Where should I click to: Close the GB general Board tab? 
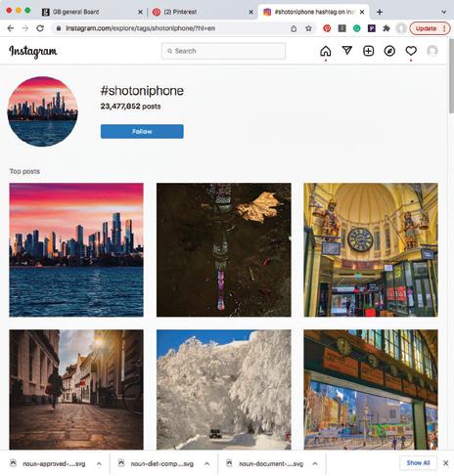[140, 12]
